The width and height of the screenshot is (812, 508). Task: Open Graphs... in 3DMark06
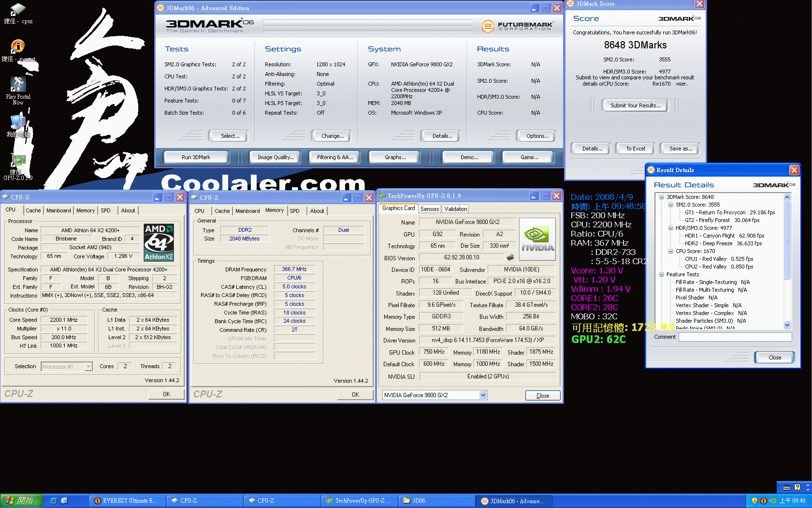coord(395,157)
